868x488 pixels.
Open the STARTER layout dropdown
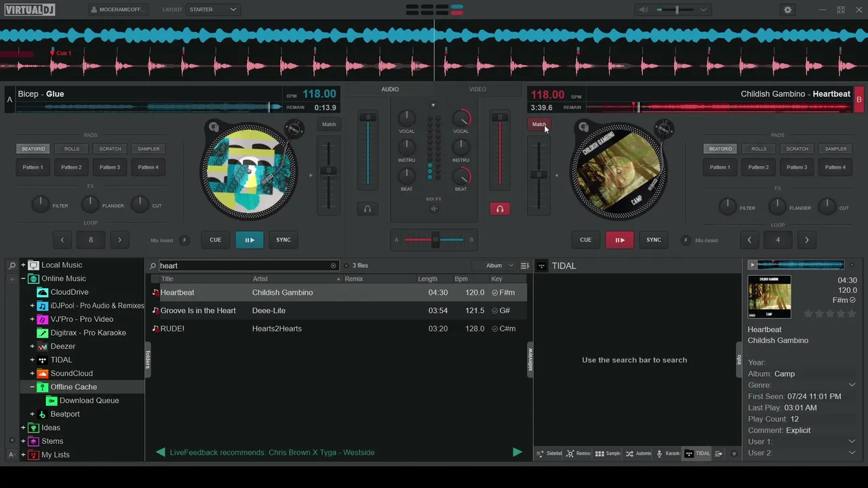(213, 9)
